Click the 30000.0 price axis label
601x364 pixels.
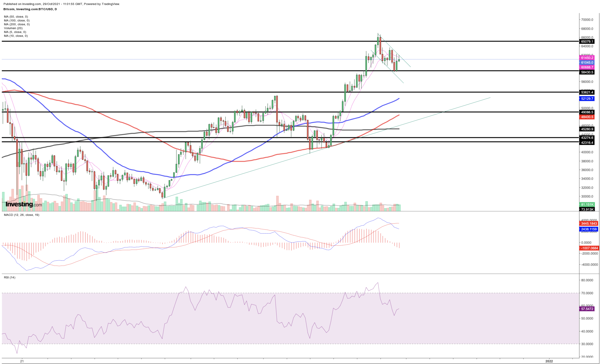587,196
